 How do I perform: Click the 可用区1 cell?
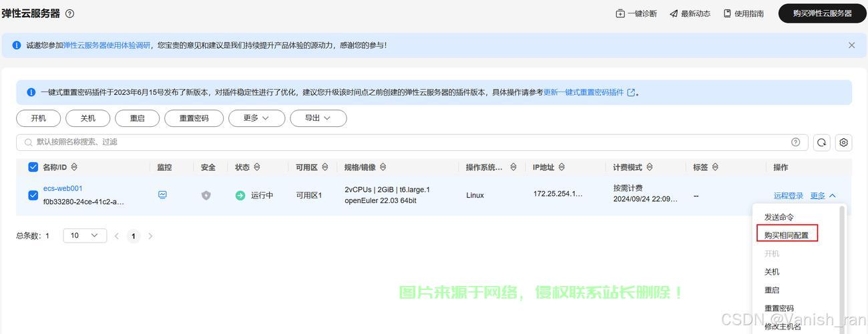pyautogui.click(x=309, y=195)
